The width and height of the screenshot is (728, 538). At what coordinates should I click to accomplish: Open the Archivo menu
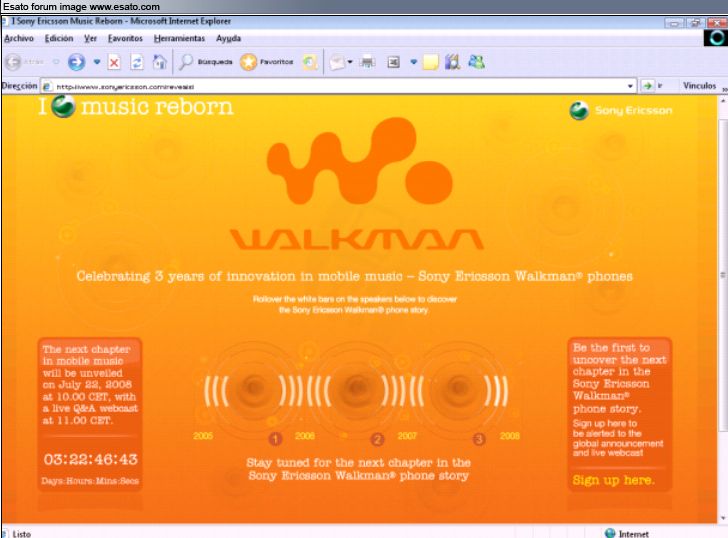[19, 39]
